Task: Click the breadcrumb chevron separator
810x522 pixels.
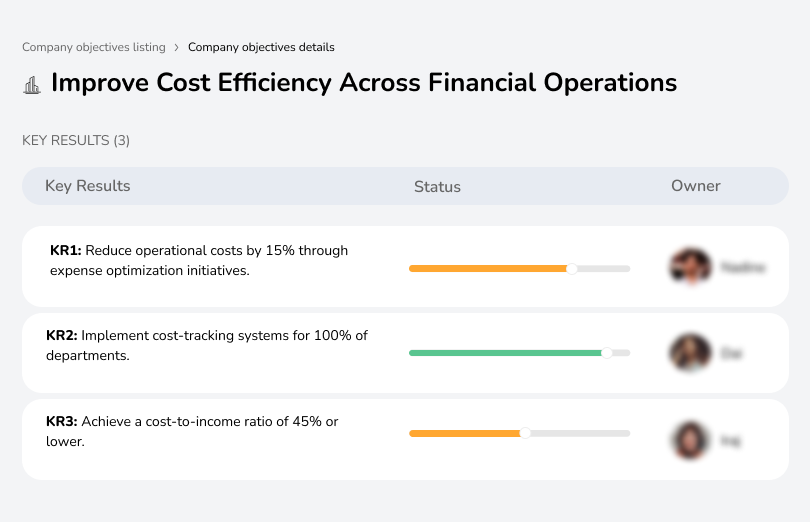Action: tap(176, 47)
